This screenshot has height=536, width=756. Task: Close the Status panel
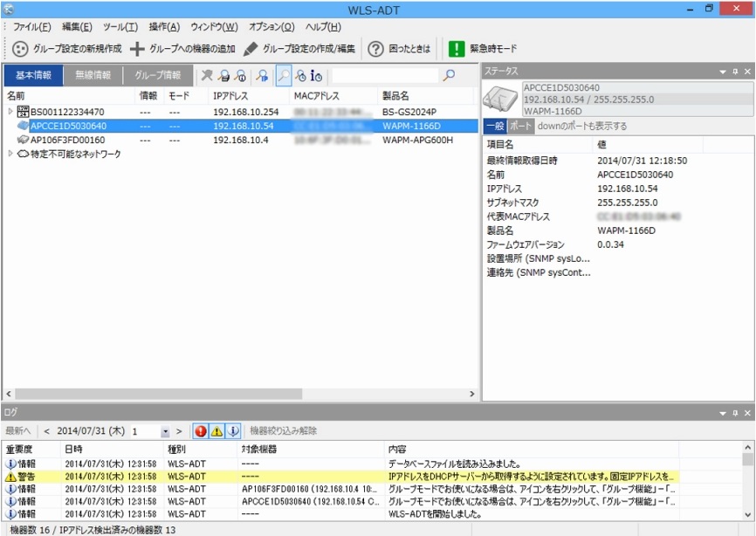coord(747,72)
